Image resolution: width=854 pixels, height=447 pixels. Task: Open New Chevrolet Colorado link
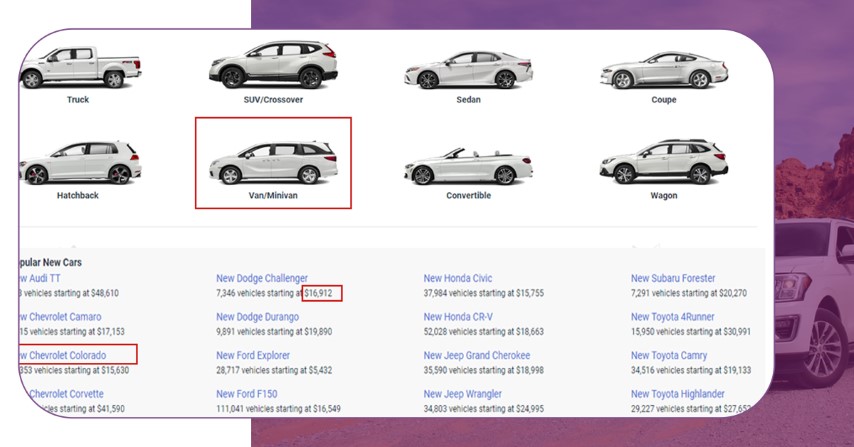pos(63,356)
